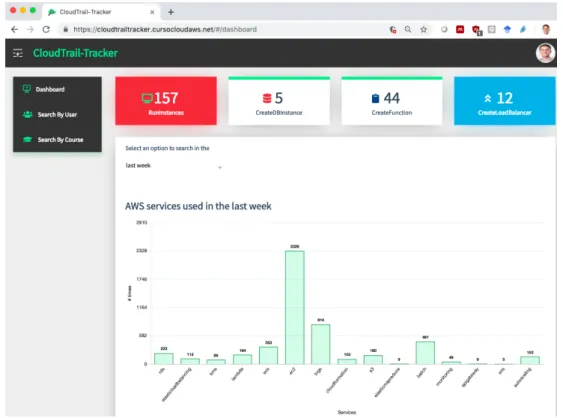The image size is (563, 418).
Task: Click the macOS green maximize window button
Action: click(33, 10)
